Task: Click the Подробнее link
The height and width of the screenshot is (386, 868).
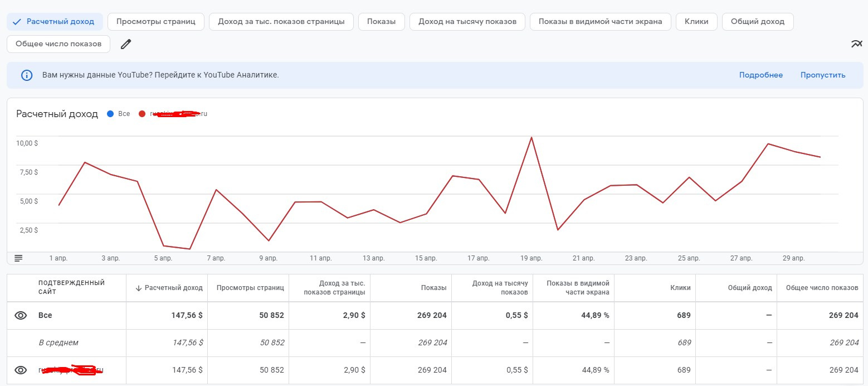Action: coord(760,75)
